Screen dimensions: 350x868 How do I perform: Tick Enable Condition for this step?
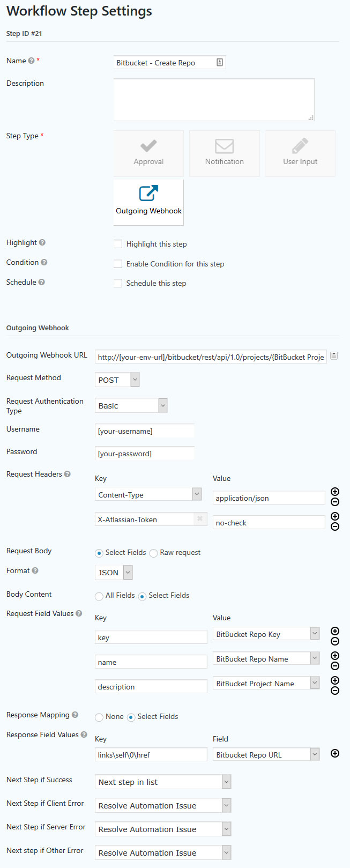pyautogui.click(x=118, y=264)
